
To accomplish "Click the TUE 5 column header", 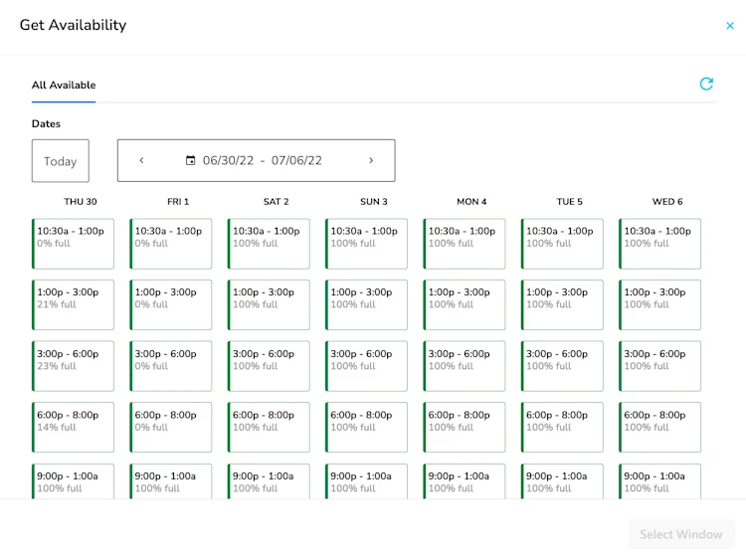I will point(570,202).
